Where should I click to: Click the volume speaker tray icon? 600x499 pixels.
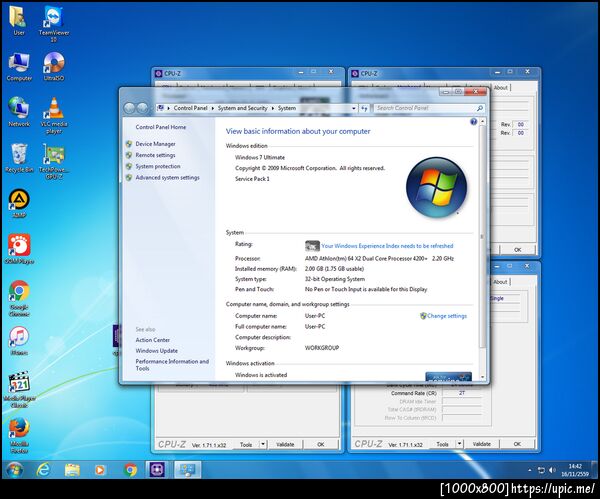click(x=552, y=470)
